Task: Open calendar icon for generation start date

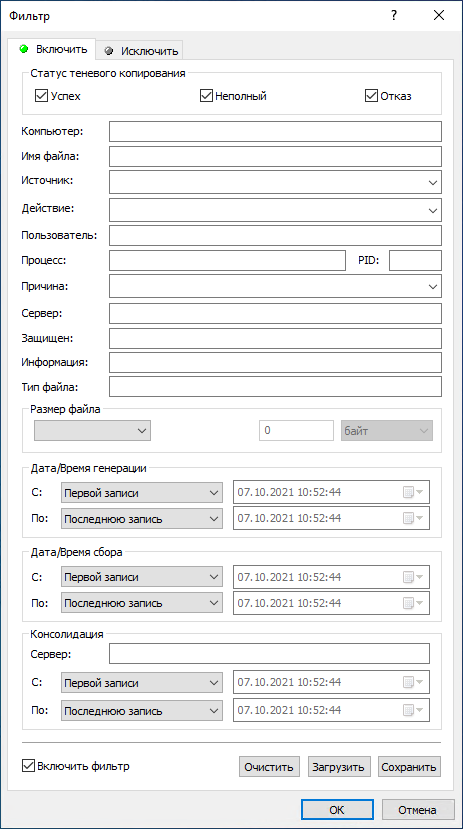Action: pyautogui.click(x=413, y=493)
